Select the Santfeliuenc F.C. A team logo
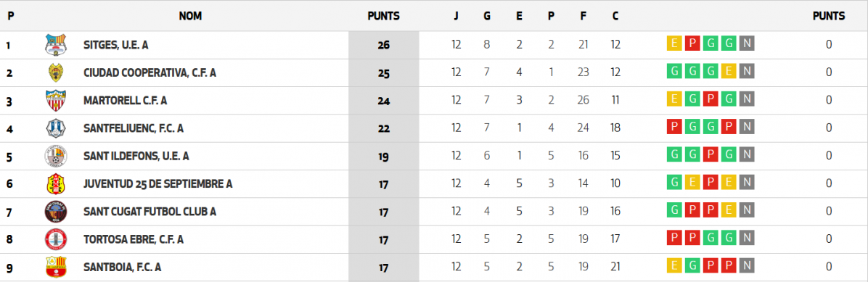868x282 pixels. click(55, 128)
